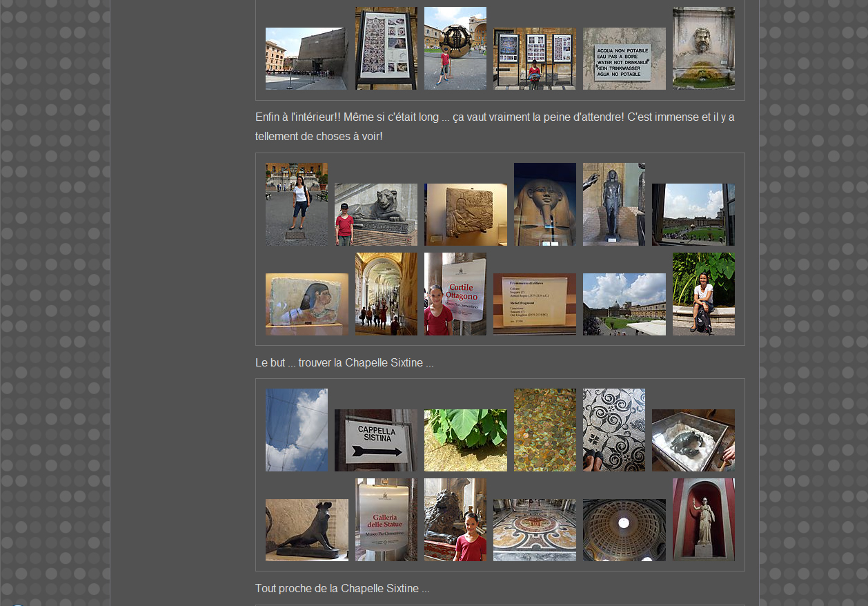View the 'Acqua non potabile' sign photo

(x=624, y=59)
